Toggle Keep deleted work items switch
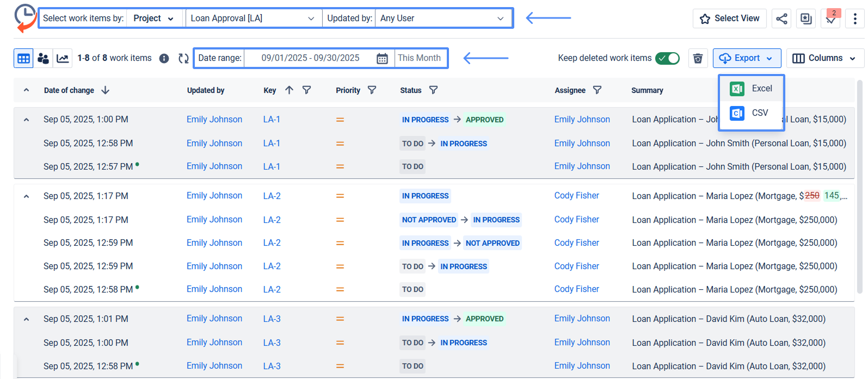This screenshot has width=868, height=379. pos(667,58)
